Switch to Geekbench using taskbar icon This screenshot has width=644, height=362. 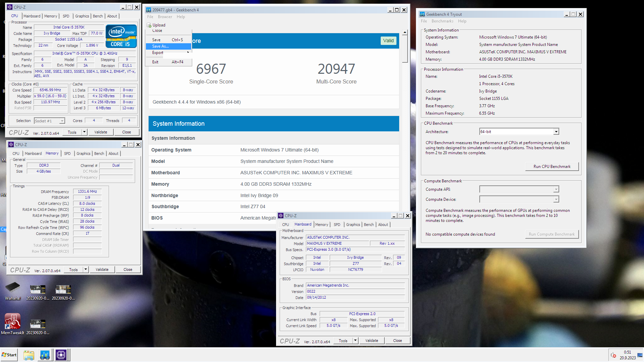[x=45, y=355]
